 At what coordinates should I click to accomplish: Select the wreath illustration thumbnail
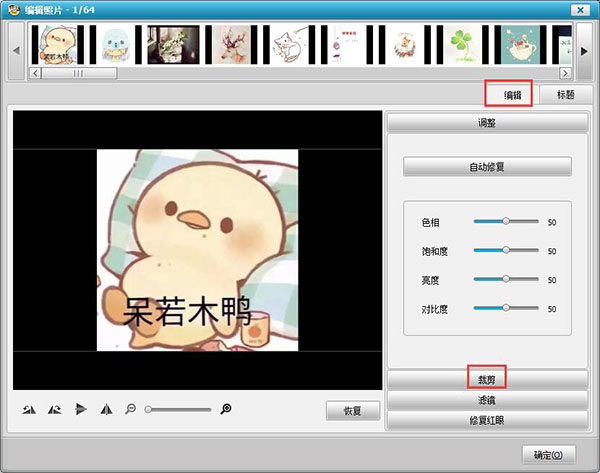(x=405, y=44)
